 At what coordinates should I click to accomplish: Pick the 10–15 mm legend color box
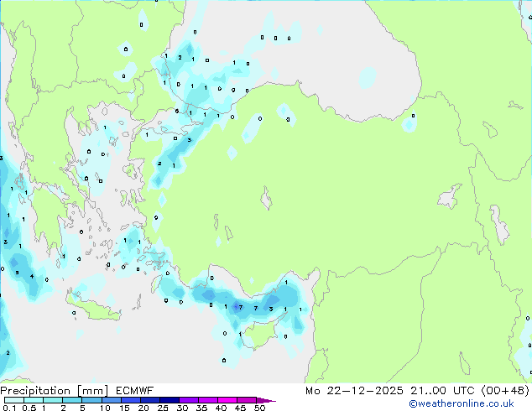pyautogui.click(x=111, y=400)
